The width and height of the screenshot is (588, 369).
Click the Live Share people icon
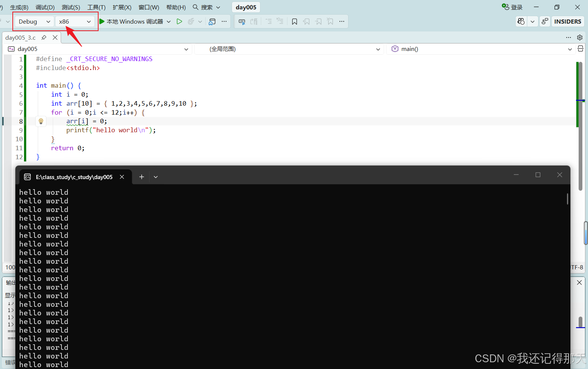545,21
